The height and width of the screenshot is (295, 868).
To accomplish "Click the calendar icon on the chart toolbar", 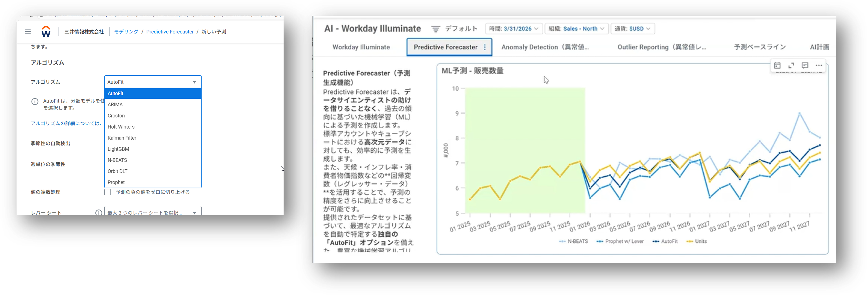I will tap(777, 65).
